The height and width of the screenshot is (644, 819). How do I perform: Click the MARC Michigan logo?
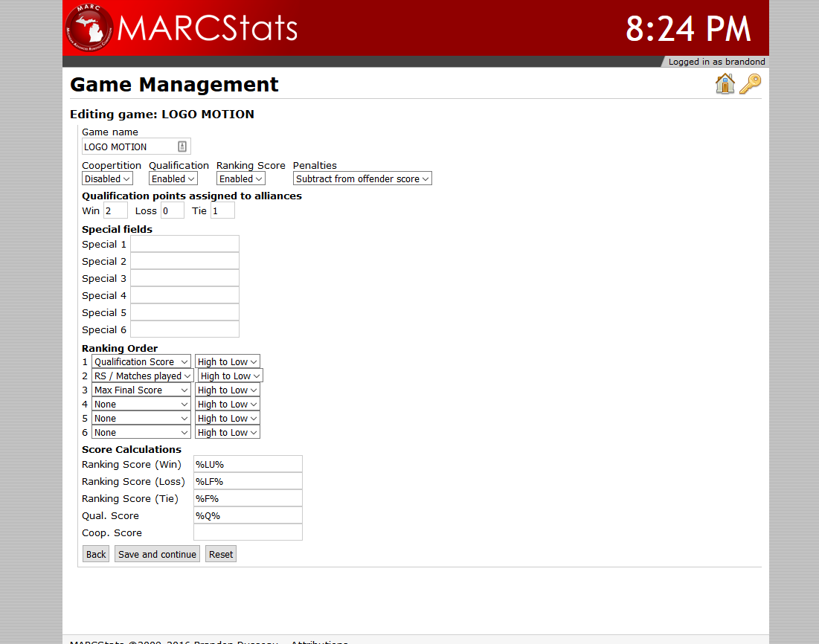pos(89,28)
